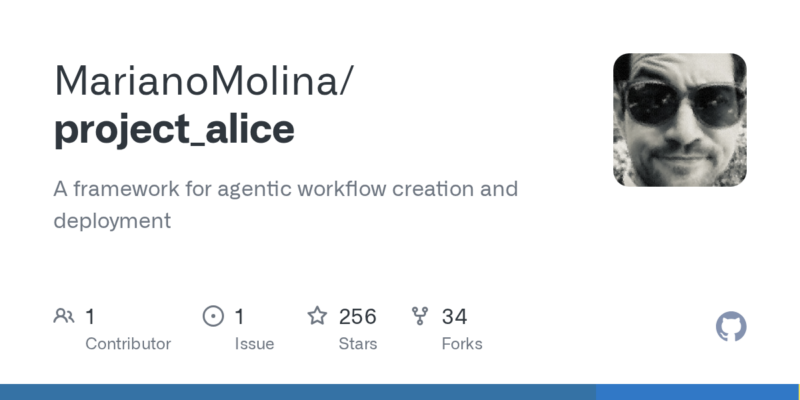Click the Contributor label
800x400 pixels.
[x=128, y=344]
